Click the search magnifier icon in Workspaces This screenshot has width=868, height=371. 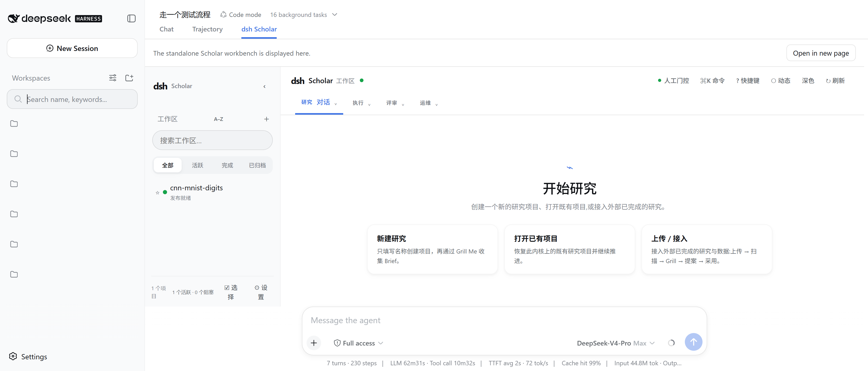[18, 99]
